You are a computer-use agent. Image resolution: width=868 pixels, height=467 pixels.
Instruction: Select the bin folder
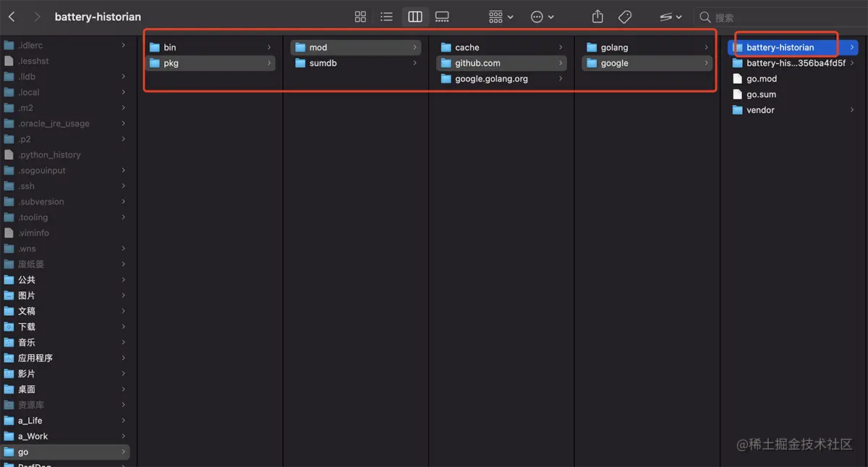click(x=210, y=48)
